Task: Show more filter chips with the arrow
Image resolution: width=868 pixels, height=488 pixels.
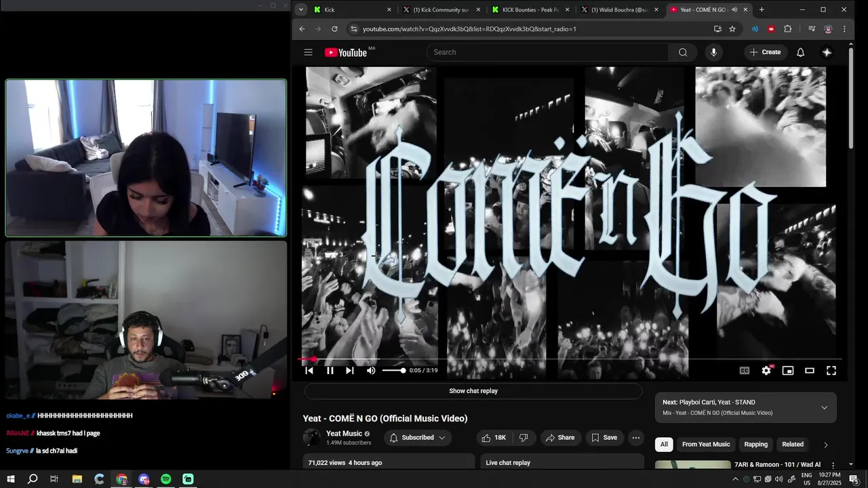Action: (825, 445)
